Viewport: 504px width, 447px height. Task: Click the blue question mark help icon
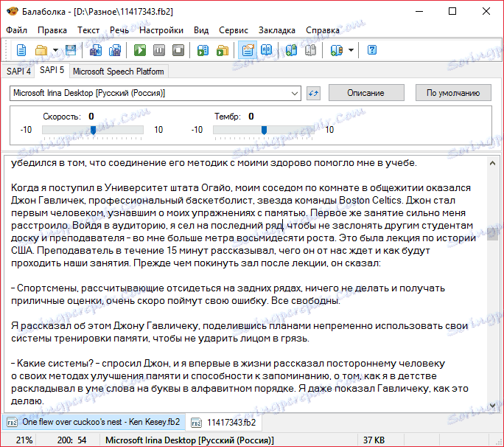(372, 50)
